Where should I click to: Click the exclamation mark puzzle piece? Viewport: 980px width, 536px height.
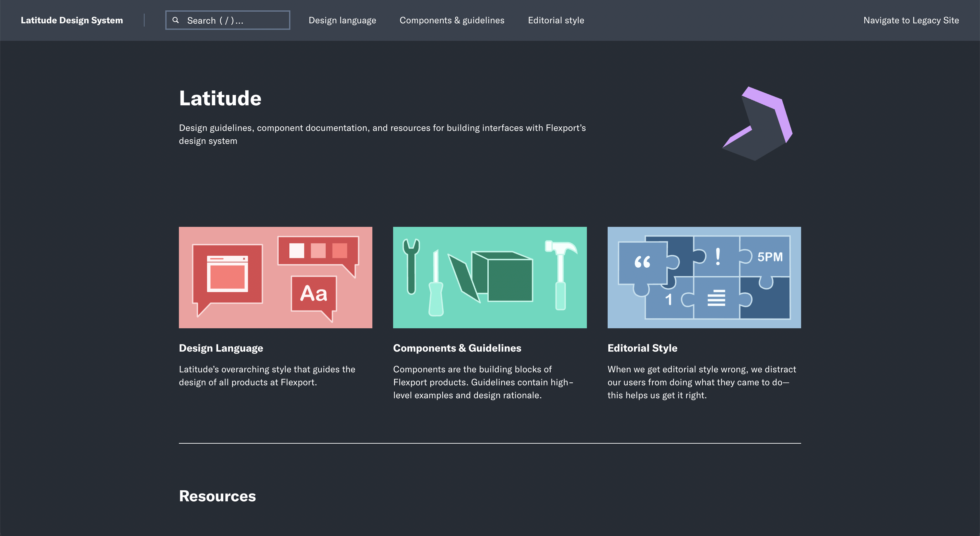coord(717,256)
